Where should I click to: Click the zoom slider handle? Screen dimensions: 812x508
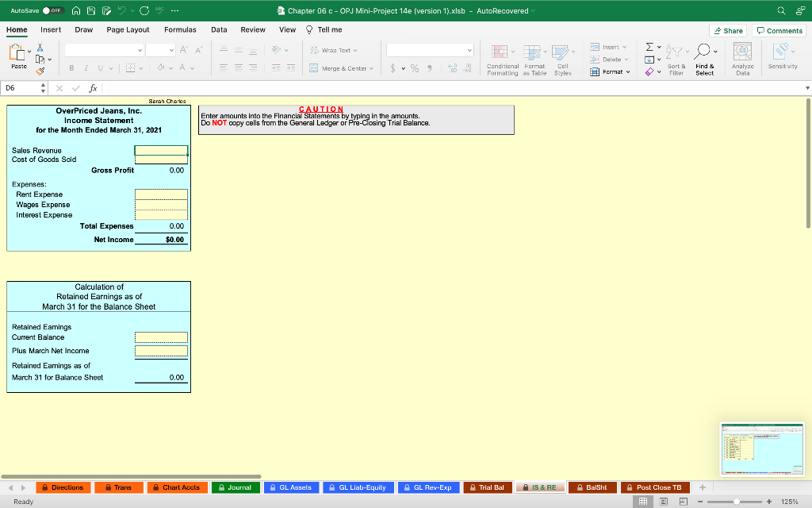737,502
